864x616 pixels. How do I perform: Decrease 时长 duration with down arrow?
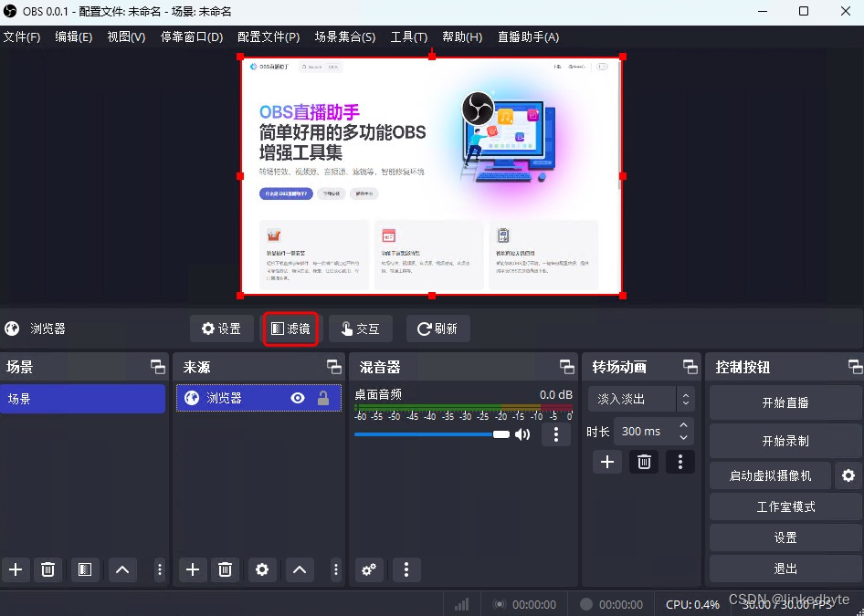684,438
